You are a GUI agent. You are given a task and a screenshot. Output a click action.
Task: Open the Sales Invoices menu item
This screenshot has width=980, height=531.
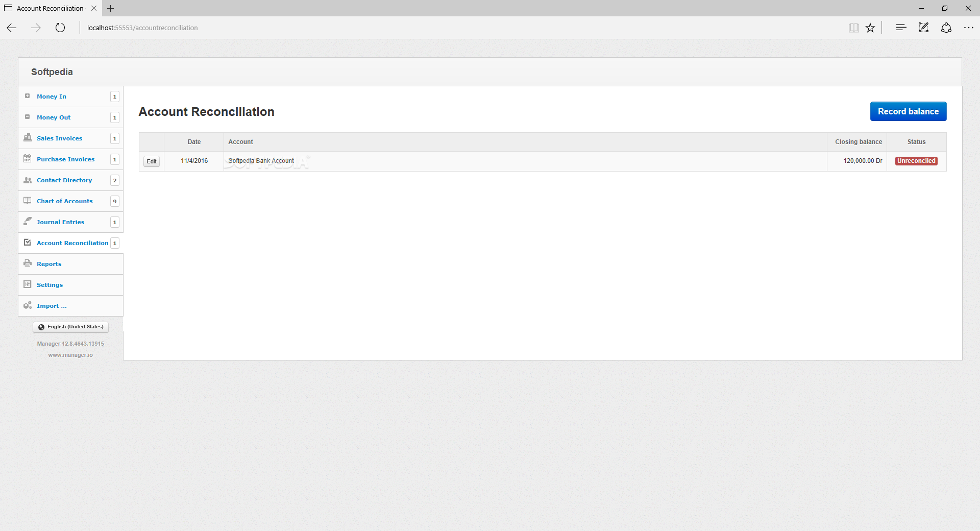pyautogui.click(x=70, y=138)
